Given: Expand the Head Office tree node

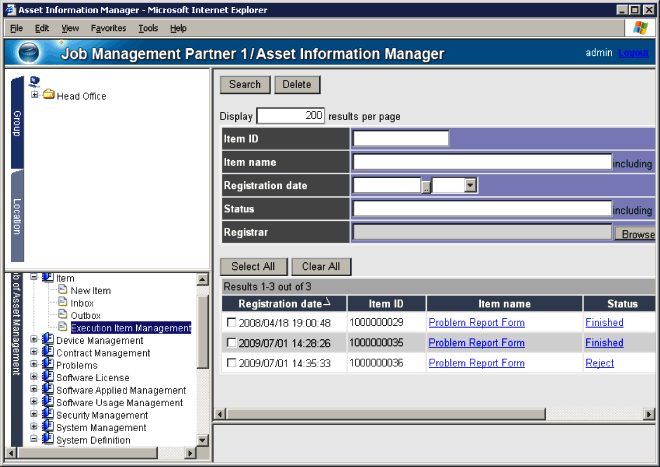Looking at the screenshot, I should click(x=35, y=96).
